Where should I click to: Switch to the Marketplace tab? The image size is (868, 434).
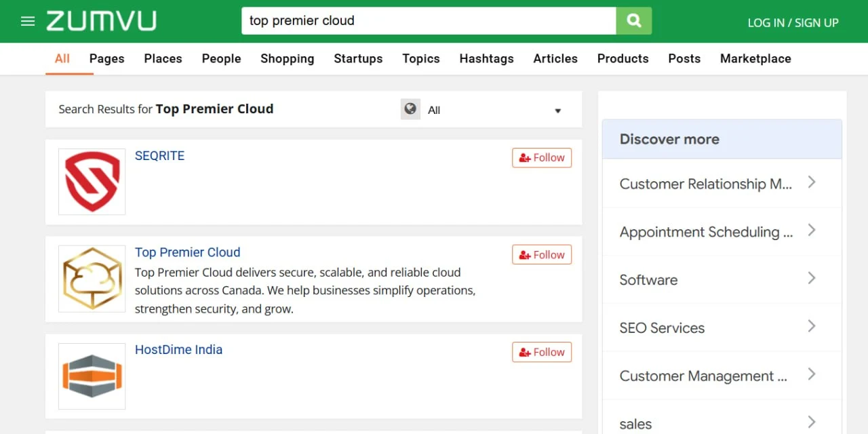tap(755, 58)
